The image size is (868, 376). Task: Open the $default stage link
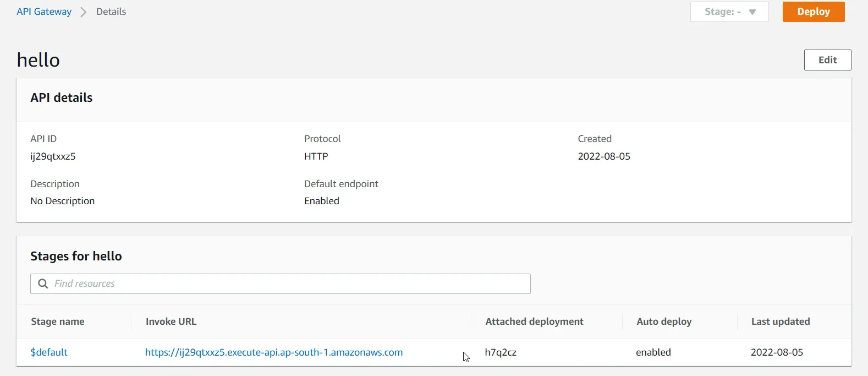pos(49,352)
